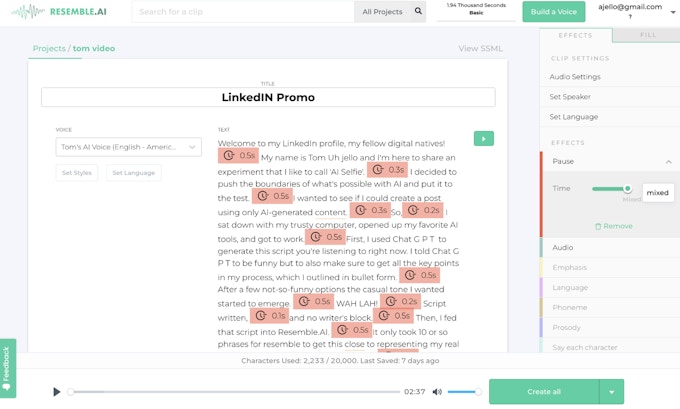Mute the volume speaker icon
The image size is (680, 409).
438,392
